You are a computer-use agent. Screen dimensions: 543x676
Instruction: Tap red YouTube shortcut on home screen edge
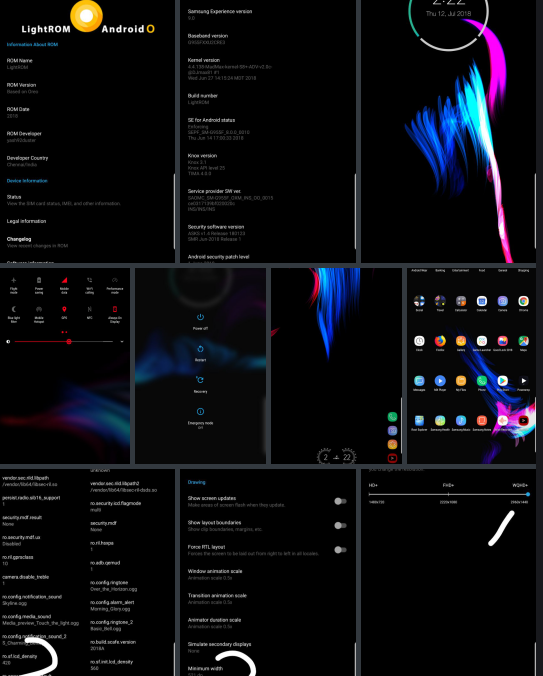(x=392, y=458)
